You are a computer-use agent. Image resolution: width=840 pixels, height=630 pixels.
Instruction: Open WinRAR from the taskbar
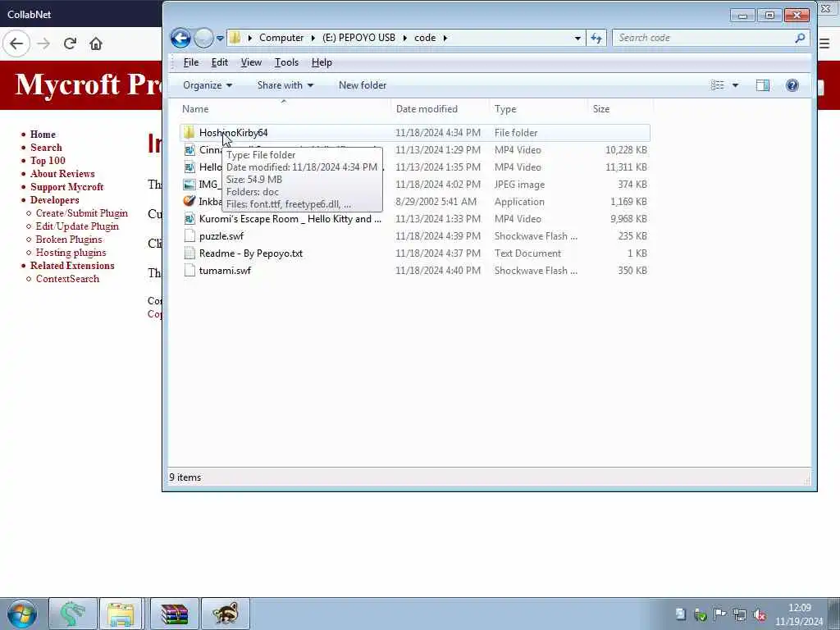pyautogui.click(x=174, y=614)
